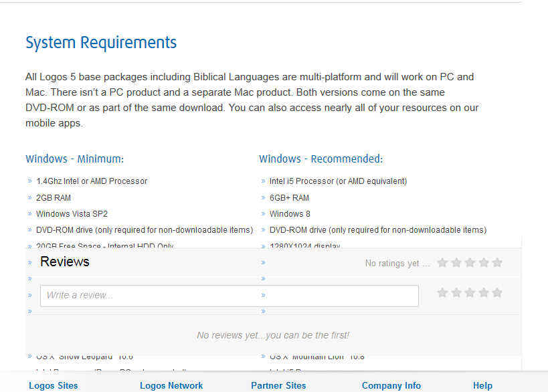Open the Company Info footer link
The width and height of the screenshot is (548, 392).
(391, 385)
